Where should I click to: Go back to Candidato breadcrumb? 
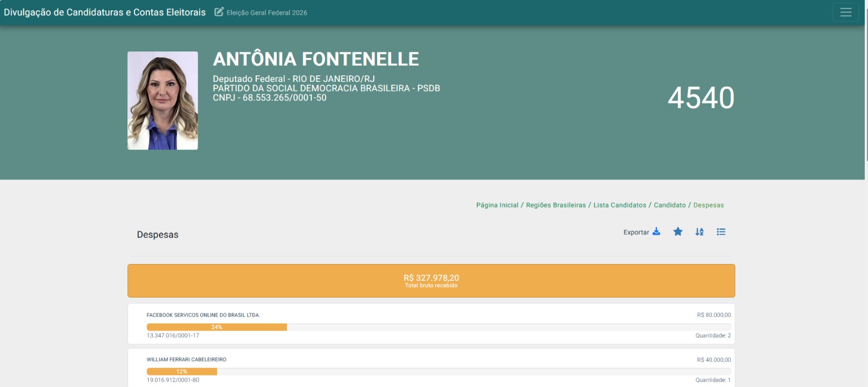670,205
